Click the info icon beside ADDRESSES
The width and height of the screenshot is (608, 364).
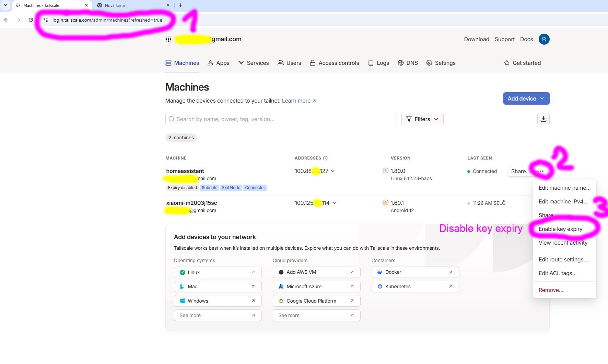click(325, 158)
